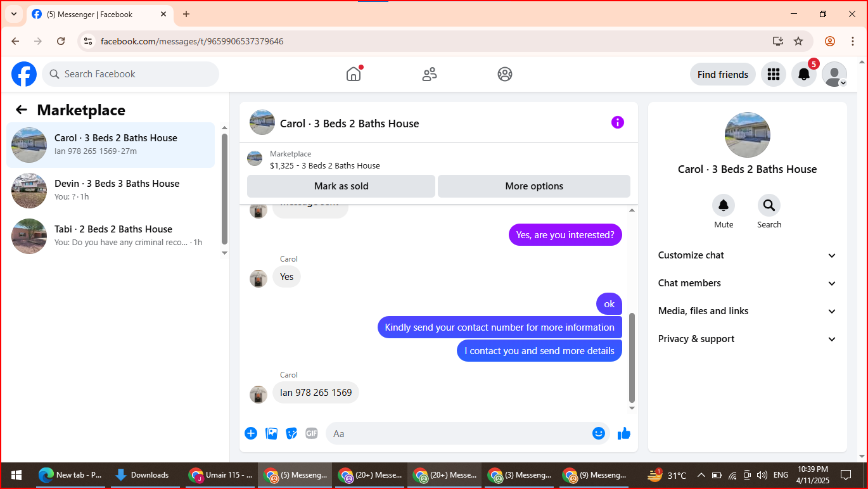Click 'I contact you and send more details'

coord(539,351)
